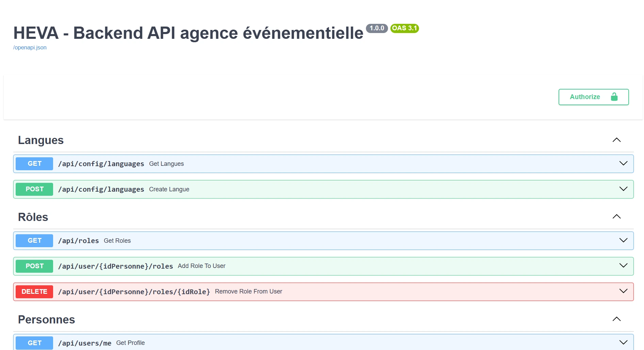Expand the Get Langues operation
Viewport: 644px width, 350px height.
[x=623, y=163]
